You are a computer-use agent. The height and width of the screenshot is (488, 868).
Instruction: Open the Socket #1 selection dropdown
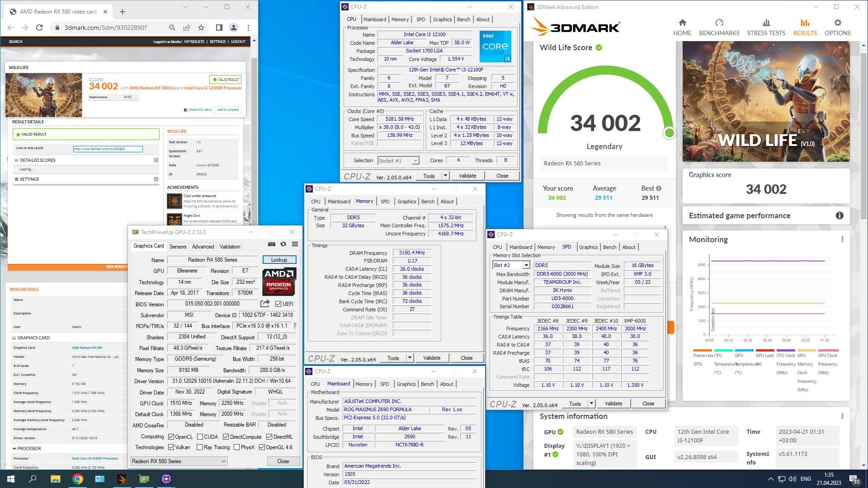tap(398, 161)
